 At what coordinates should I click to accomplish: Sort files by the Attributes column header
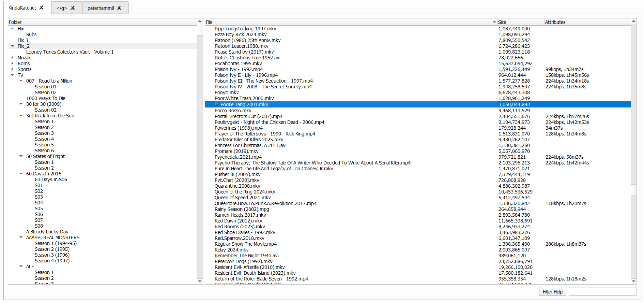click(x=587, y=22)
